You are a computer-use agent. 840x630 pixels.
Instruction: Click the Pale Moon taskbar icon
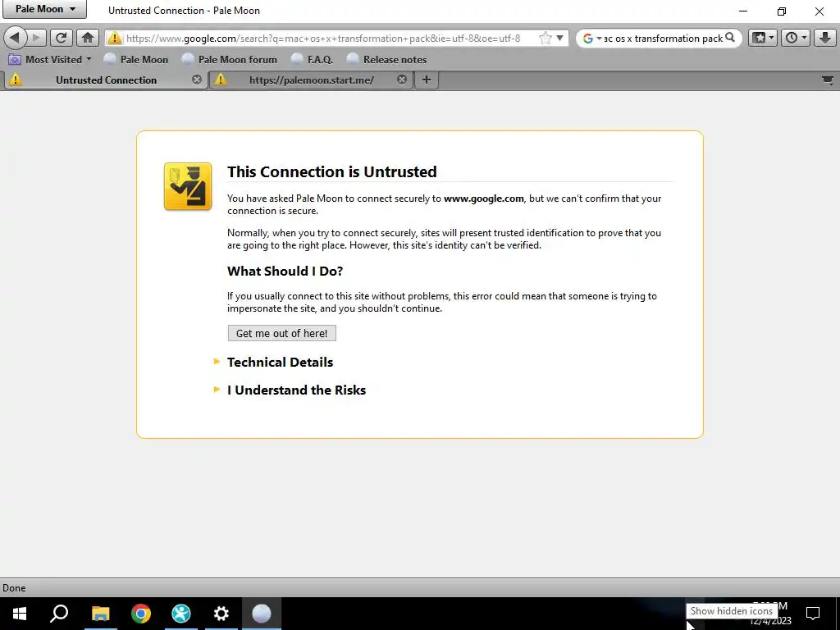[262, 614]
